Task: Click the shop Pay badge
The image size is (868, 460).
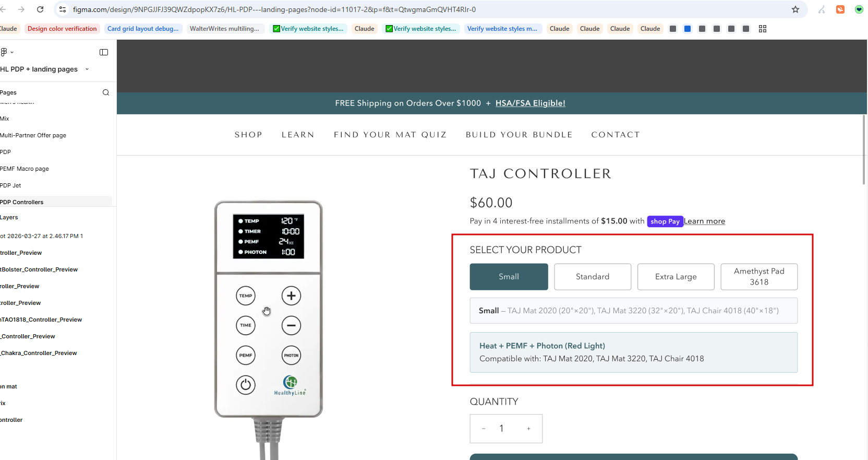Action: coord(665,221)
